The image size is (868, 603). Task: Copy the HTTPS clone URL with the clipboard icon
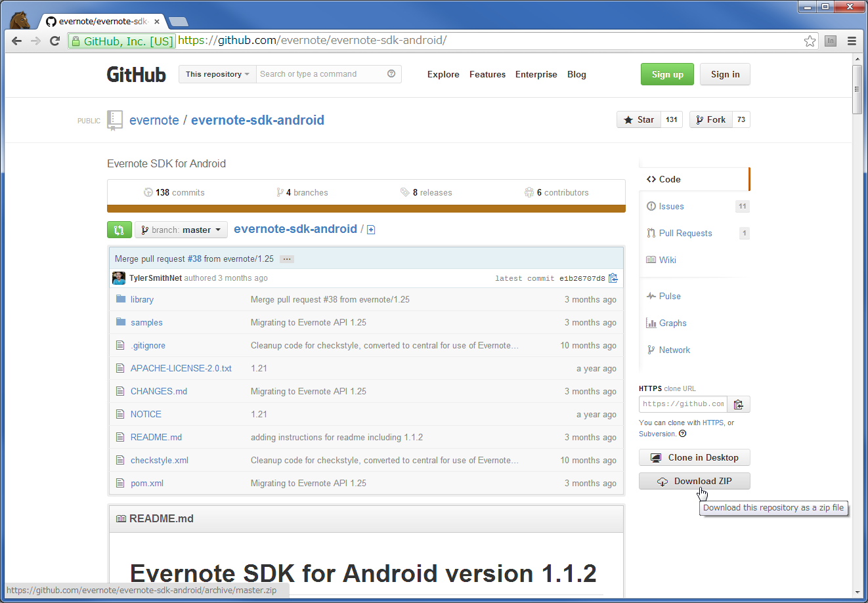(739, 404)
